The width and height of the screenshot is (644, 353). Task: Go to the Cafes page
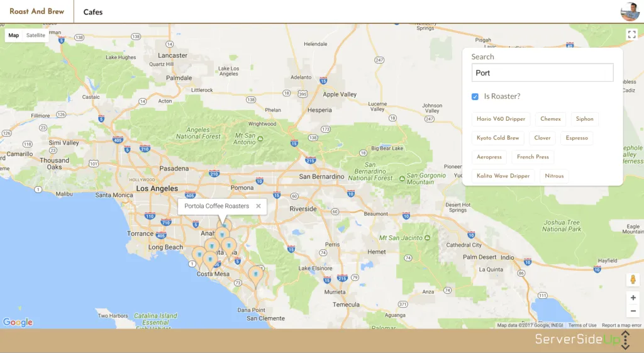click(x=93, y=12)
